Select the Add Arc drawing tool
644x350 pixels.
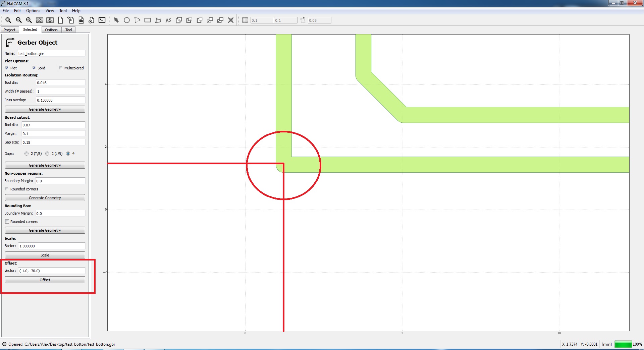(x=137, y=20)
